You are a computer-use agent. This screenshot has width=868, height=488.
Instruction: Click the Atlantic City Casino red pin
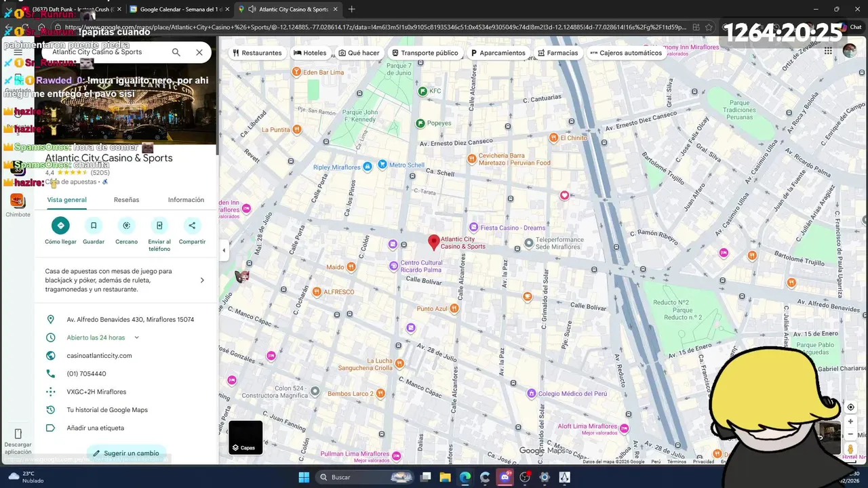(434, 241)
